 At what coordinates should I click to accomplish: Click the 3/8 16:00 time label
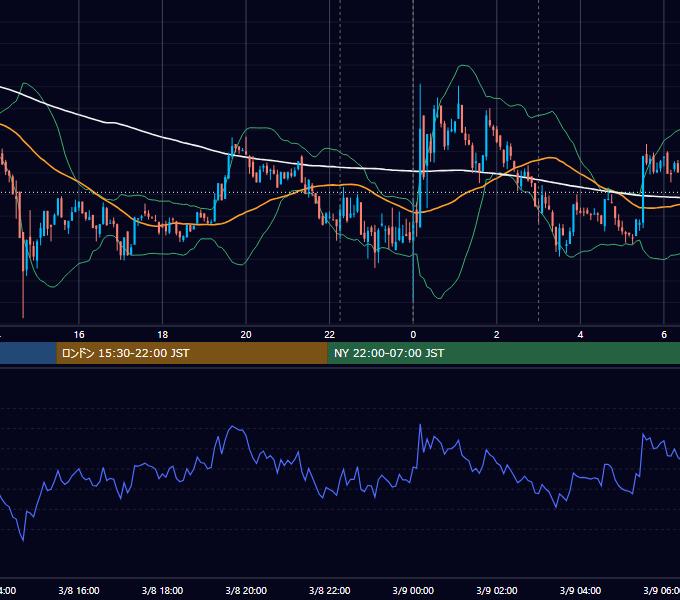tap(79, 590)
